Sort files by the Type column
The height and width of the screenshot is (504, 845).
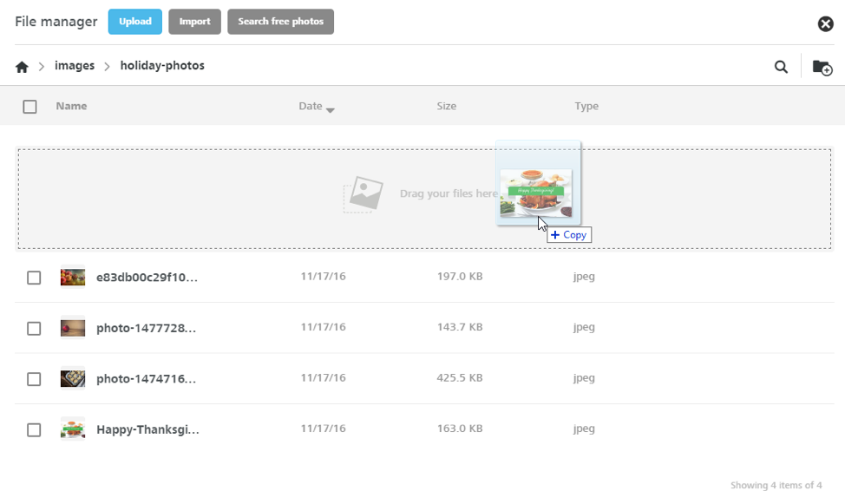(x=586, y=106)
